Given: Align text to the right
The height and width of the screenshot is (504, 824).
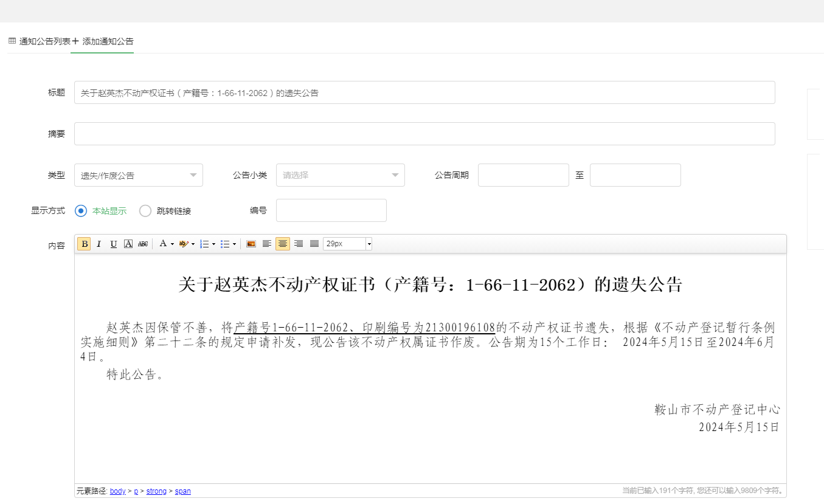Looking at the screenshot, I should tap(298, 244).
